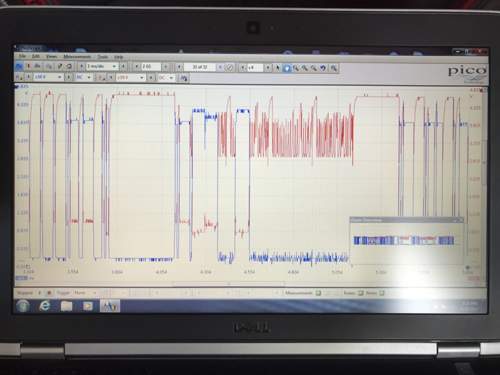The image size is (500, 375).
Task: Select the pointer selection tool
Action: (x=277, y=68)
